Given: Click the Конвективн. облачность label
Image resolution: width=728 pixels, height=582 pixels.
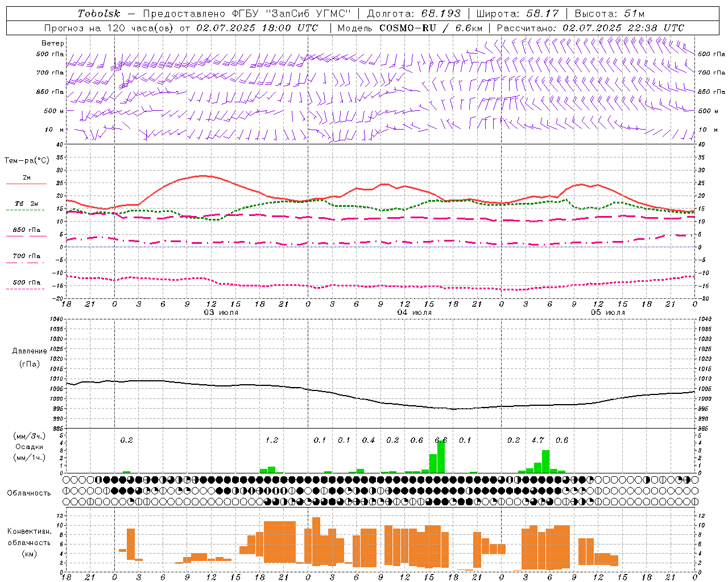Looking at the screenshot, I should tap(29, 537).
